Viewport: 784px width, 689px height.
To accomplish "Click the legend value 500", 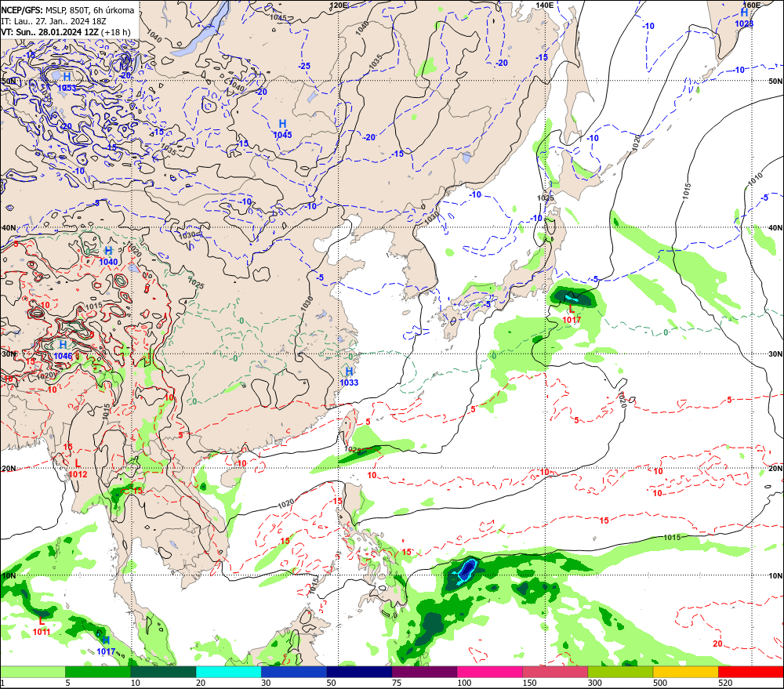I will (x=660, y=683).
